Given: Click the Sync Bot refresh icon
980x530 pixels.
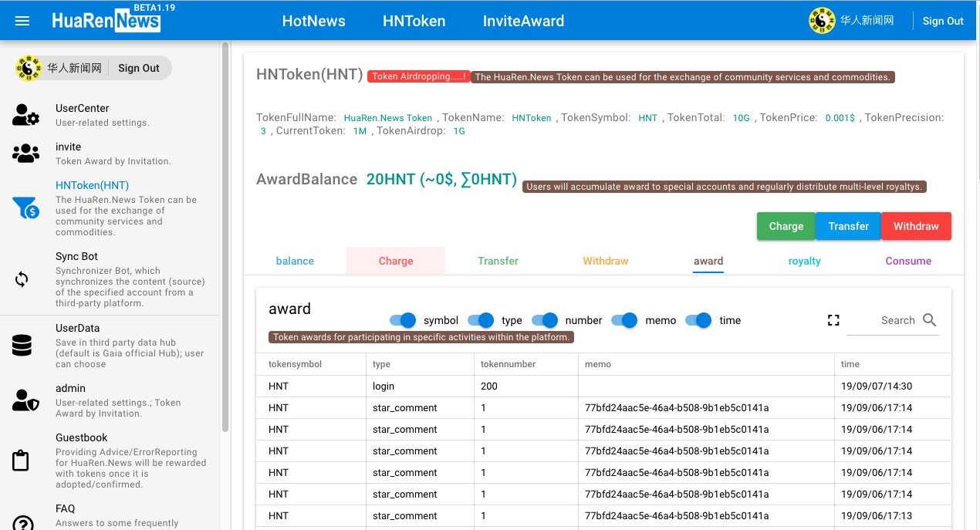Looking at the screenshot, I should click(22, 279).
